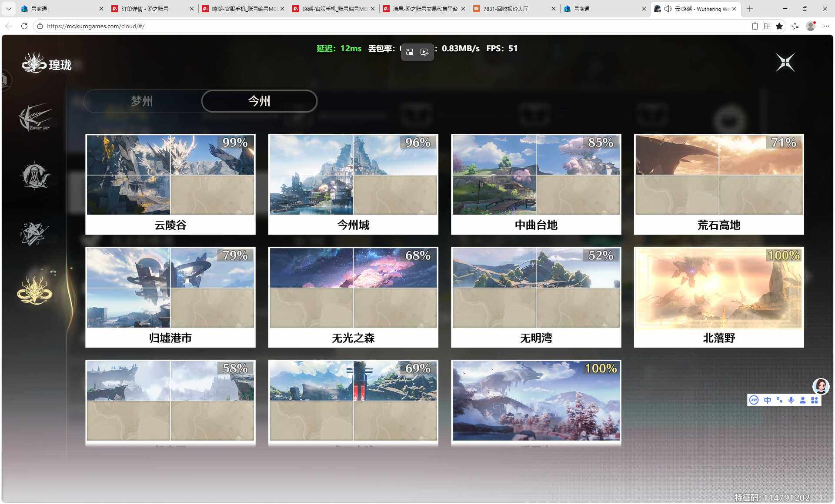Open the winged emblem sidebar icon

tap(35, 117)
